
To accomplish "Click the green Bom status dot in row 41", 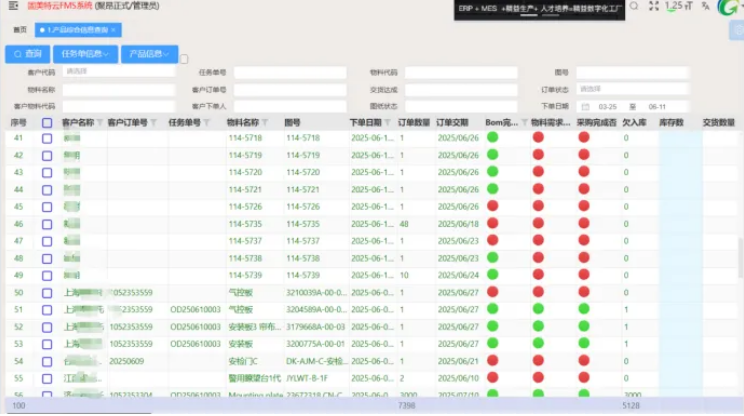I will (x=492, y=138).
